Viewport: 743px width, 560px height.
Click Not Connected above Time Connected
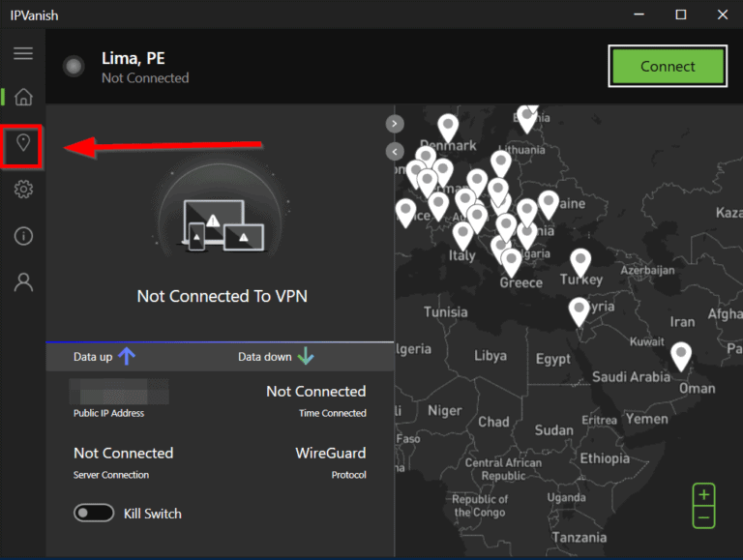click(316, 392)
